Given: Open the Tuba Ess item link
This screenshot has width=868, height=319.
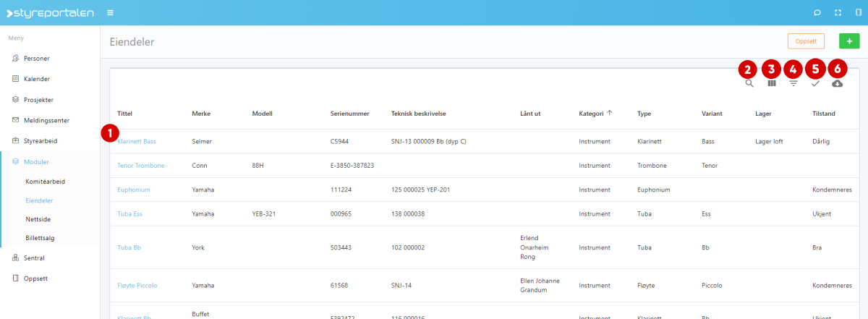Looking at the screenshot, I should pos(129,213).
